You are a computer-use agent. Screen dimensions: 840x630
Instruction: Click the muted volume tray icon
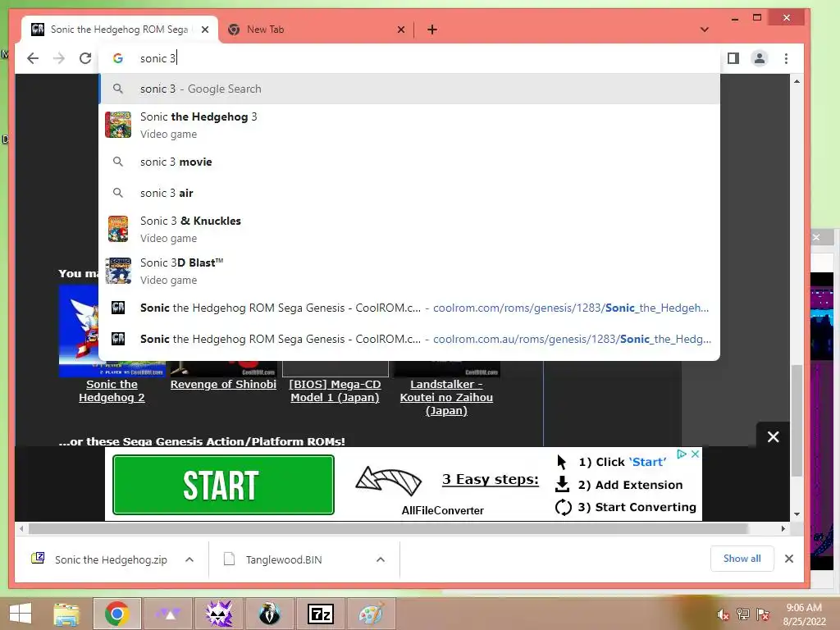[x=723, y=614]
